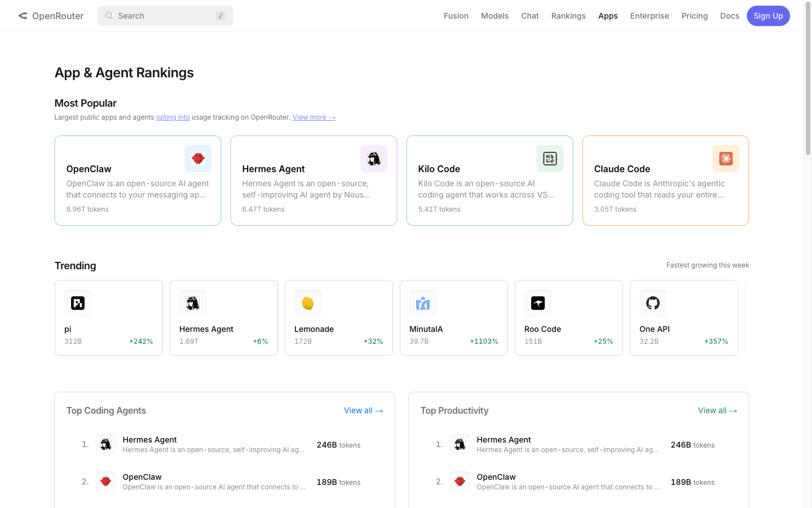
Task: Click "View all" for Top Productivity
Action: tap(718, 410)
